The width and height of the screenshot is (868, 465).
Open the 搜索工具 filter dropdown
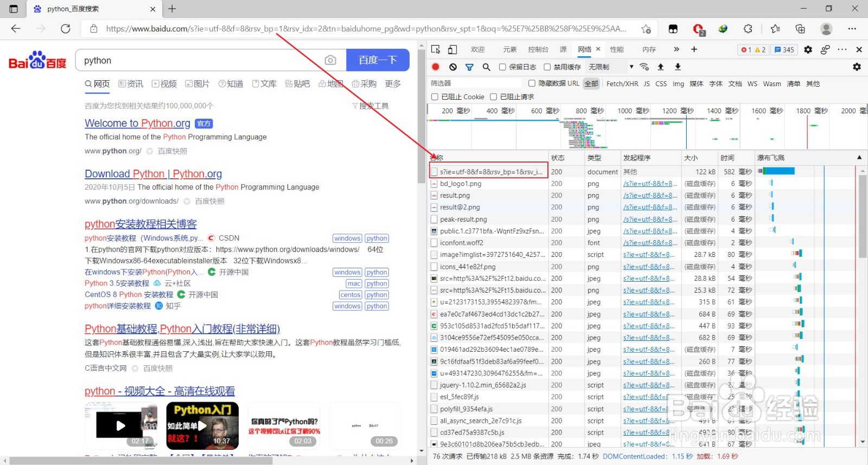(370, 106)
